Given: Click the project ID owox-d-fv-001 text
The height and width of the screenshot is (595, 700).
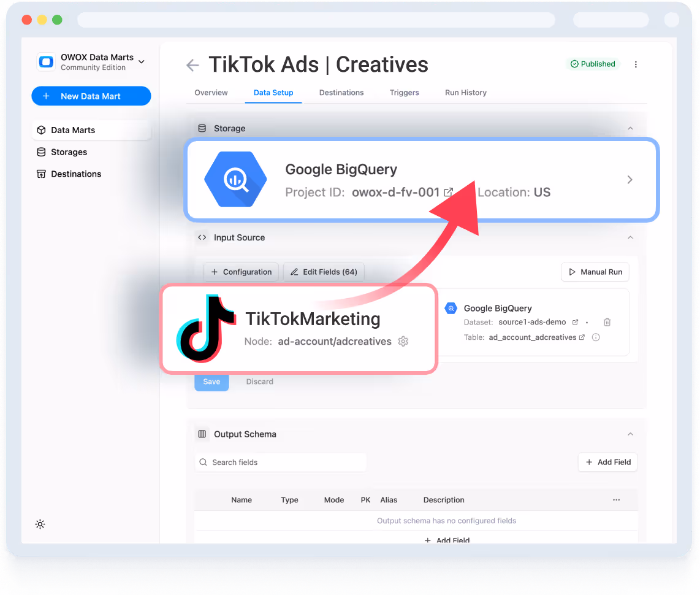Looking at the screenshot, I should click(x=395, y=192).
